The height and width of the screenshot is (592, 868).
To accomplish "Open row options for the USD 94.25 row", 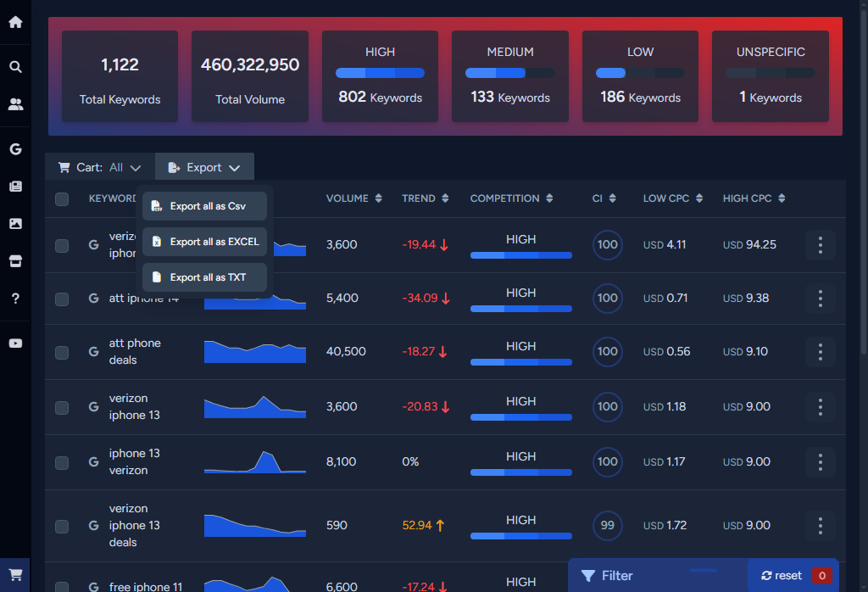I will pos(820,245).
